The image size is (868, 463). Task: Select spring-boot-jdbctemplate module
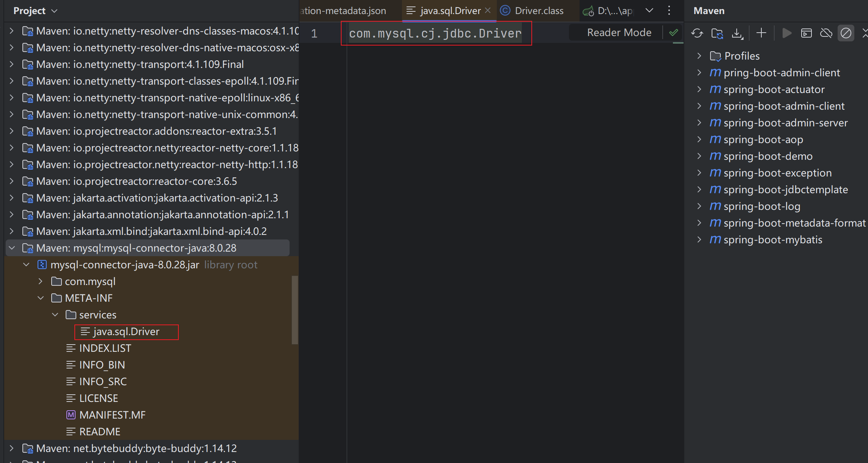pyautogui.click(x=786, y=189)
